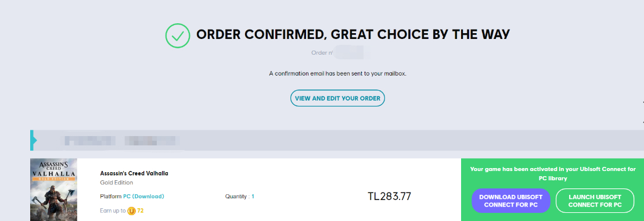The image size is (644, 221).
Task: Select the Assassin's Creed Valhalla product title
Action: coord(134,173)
